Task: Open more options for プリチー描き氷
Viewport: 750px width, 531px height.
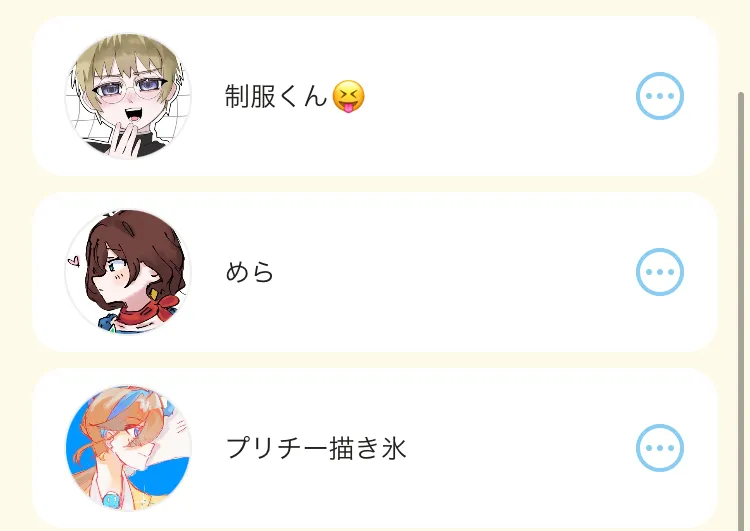Action: coord(660,448)
